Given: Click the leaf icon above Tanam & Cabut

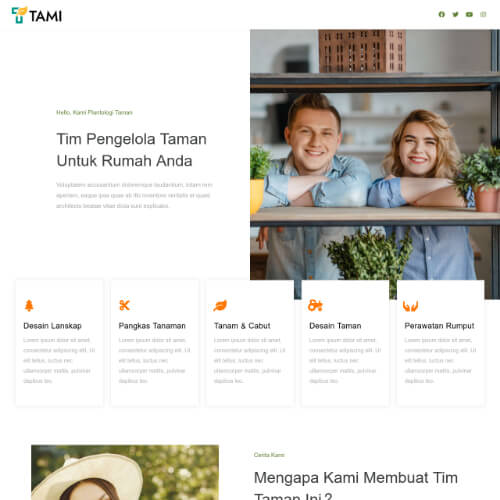Looking at the screenshot, I should click(x=220, y=305).
